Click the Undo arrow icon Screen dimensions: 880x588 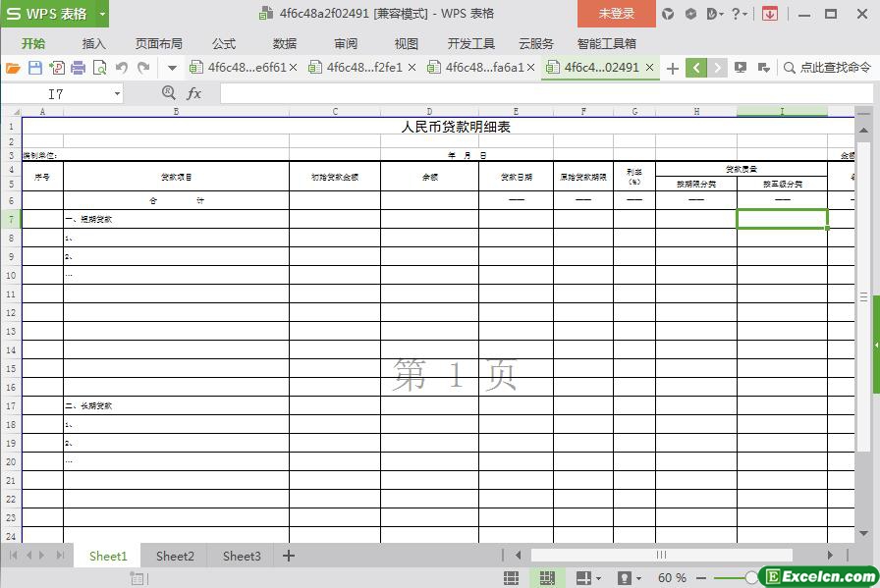click(x=122, y=68)
